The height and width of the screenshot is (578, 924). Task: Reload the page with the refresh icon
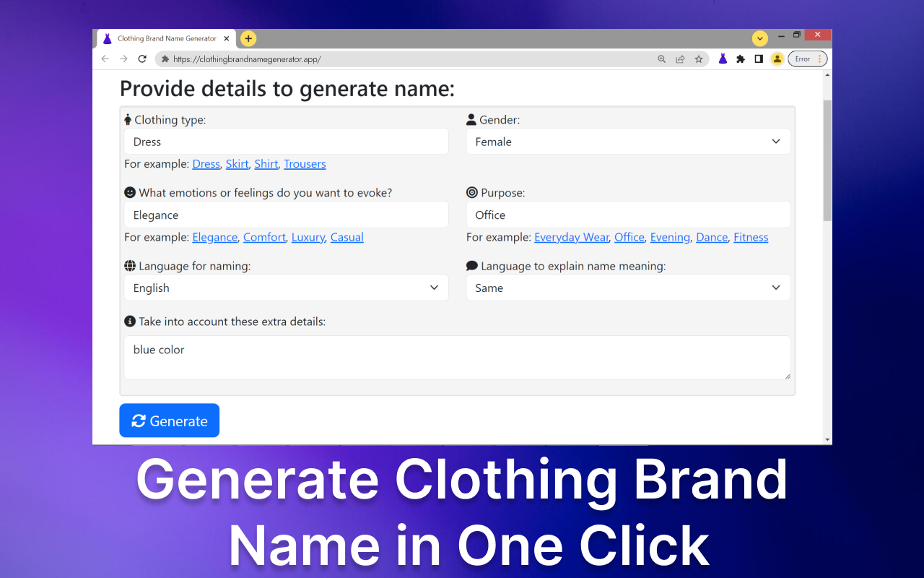[142, 59]
